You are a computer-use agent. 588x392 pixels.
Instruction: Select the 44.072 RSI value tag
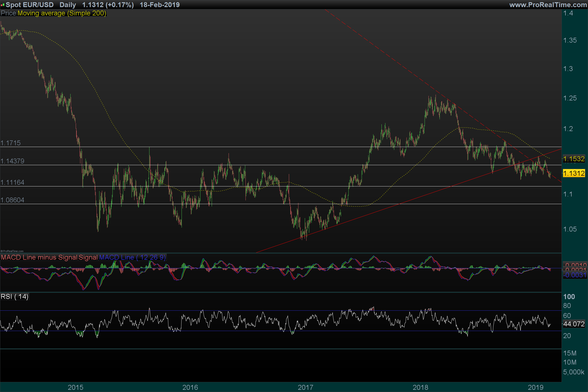coord(574,324)
